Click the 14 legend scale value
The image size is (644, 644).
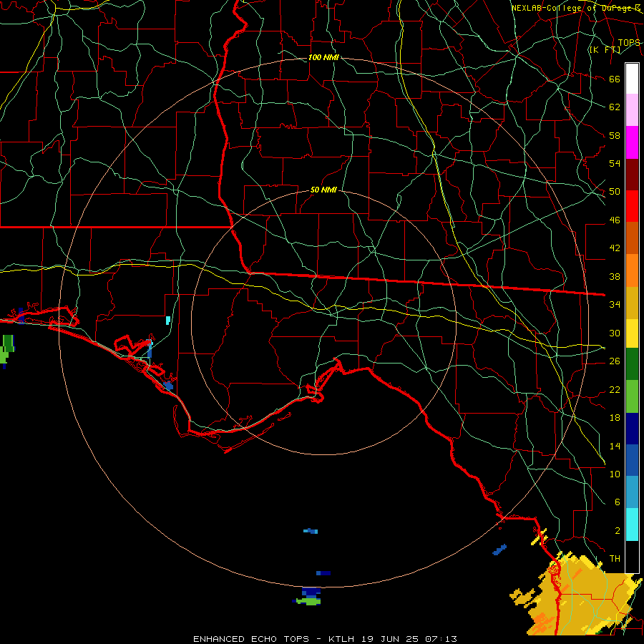coord(615,446)
